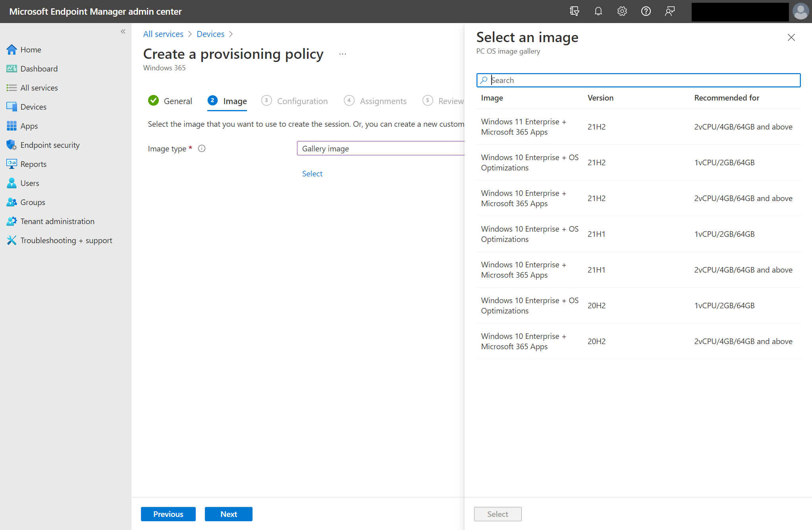
Task: Switch to the Assignments step tab
Action: coord(375,101)
